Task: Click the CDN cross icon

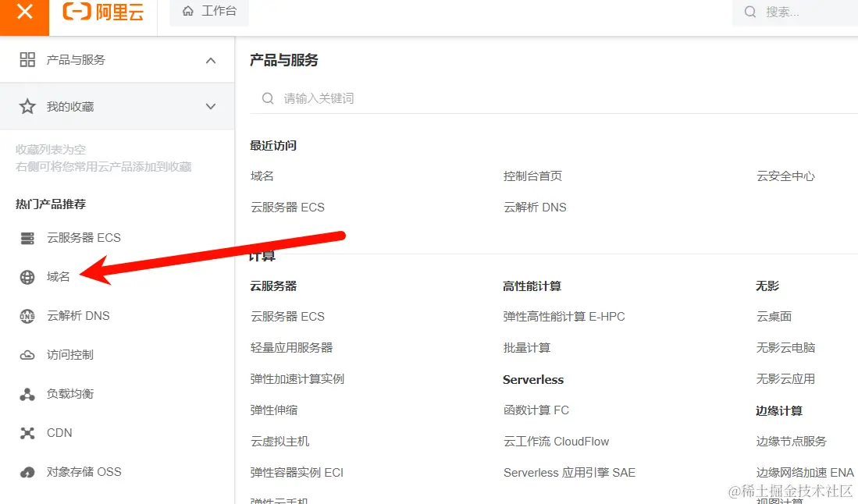Action: pyautogui.click(x=27, y=433)
